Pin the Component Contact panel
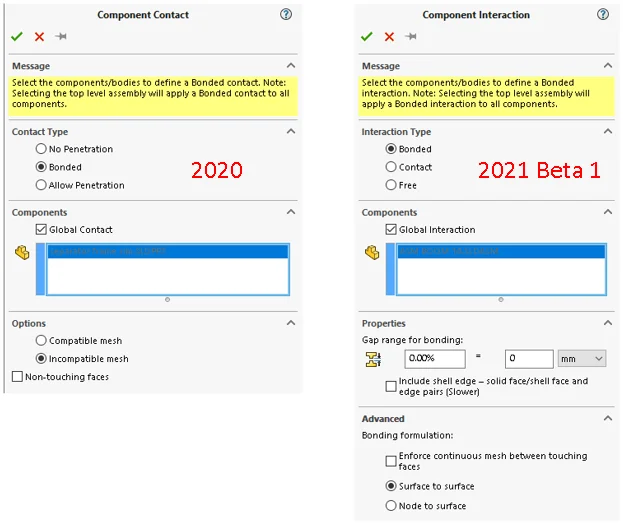This screenshot has height=523, width=623. pyautogui.click(x=61, y=36)
